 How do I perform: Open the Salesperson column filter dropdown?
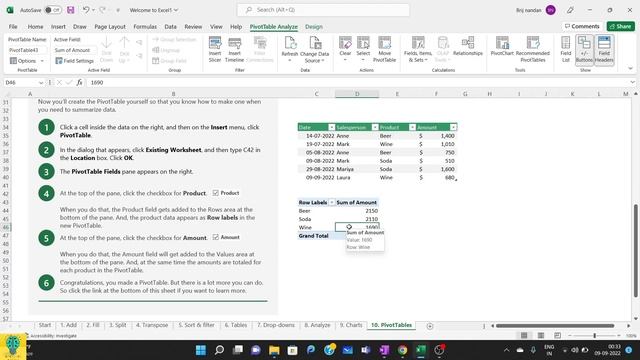(x=375, y=127)
